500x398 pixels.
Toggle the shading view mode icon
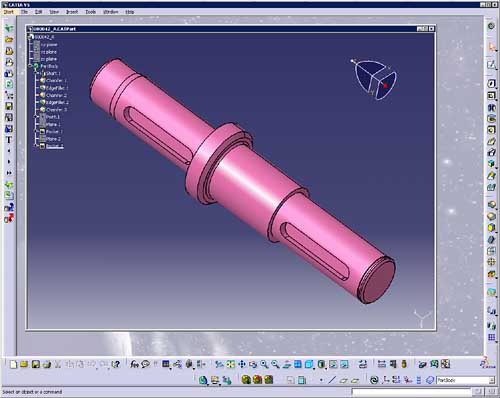321,364
